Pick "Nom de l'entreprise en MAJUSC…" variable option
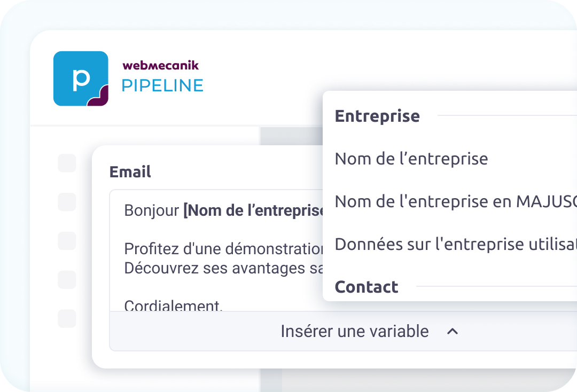Viewport: 577px width, 392px height. 455,201
